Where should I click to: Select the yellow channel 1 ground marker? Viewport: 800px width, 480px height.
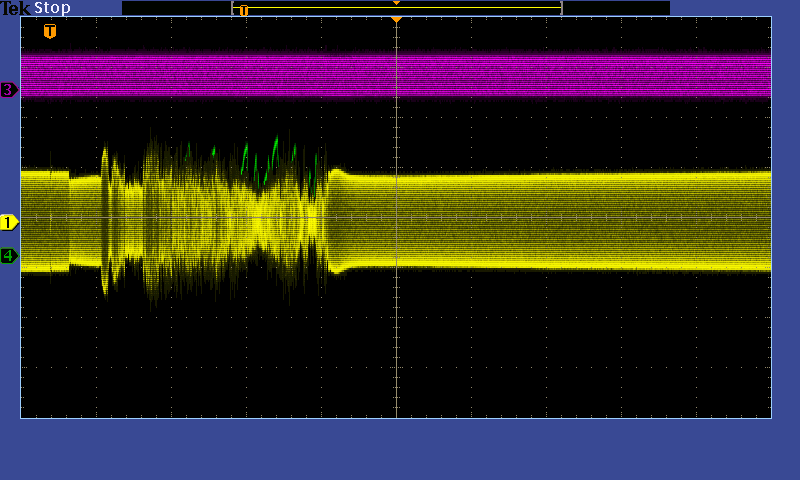[x=9, y=222]
